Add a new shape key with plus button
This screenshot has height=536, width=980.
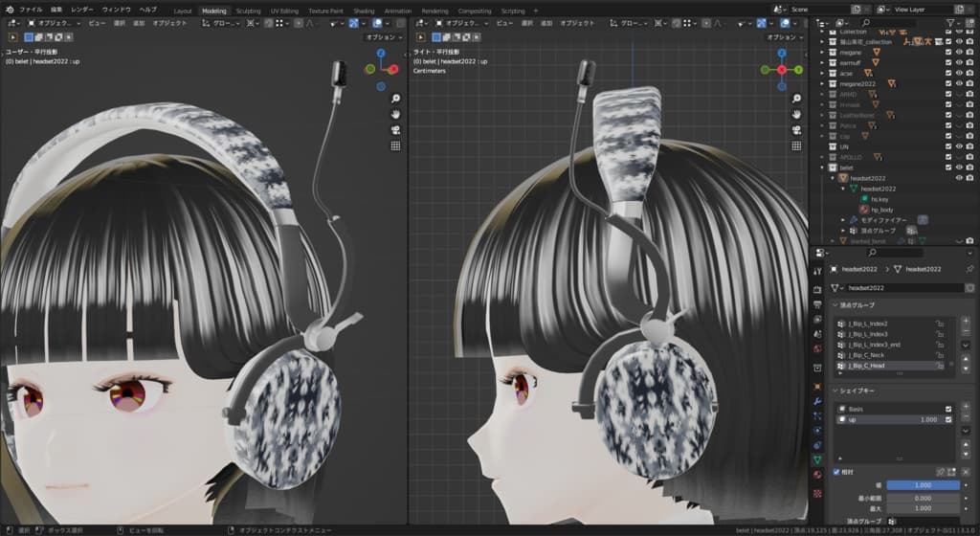click(966, 408)
